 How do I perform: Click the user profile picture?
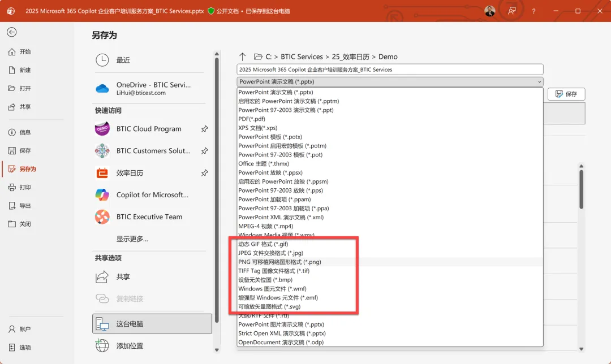490,11
